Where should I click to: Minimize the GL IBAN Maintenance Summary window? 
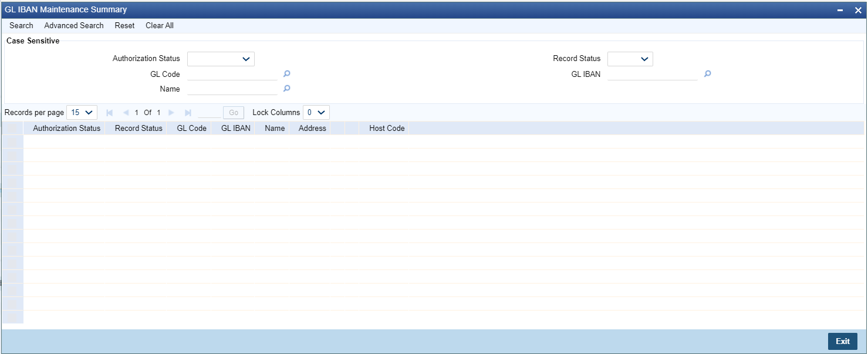841,10
